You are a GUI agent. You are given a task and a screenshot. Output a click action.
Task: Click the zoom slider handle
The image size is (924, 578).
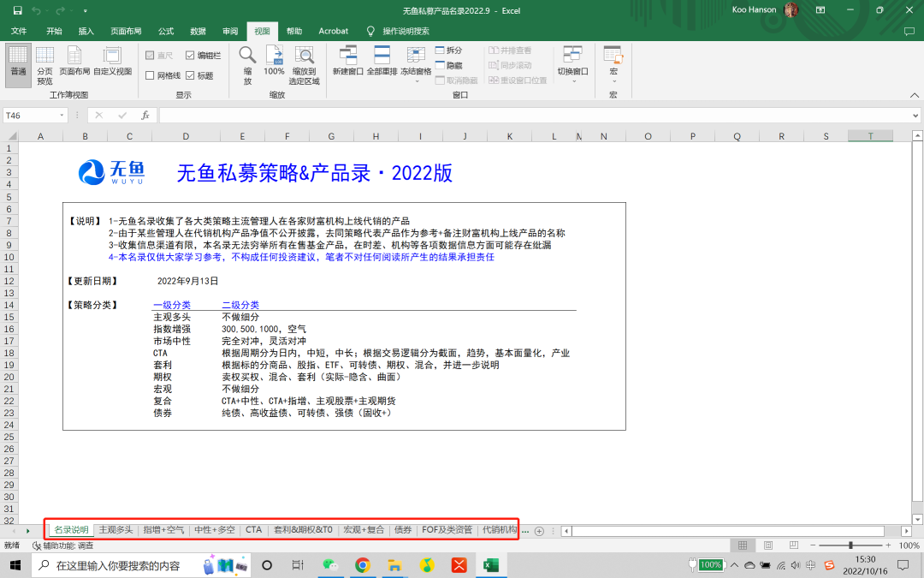pyautogui.click(x=850, y=545)
